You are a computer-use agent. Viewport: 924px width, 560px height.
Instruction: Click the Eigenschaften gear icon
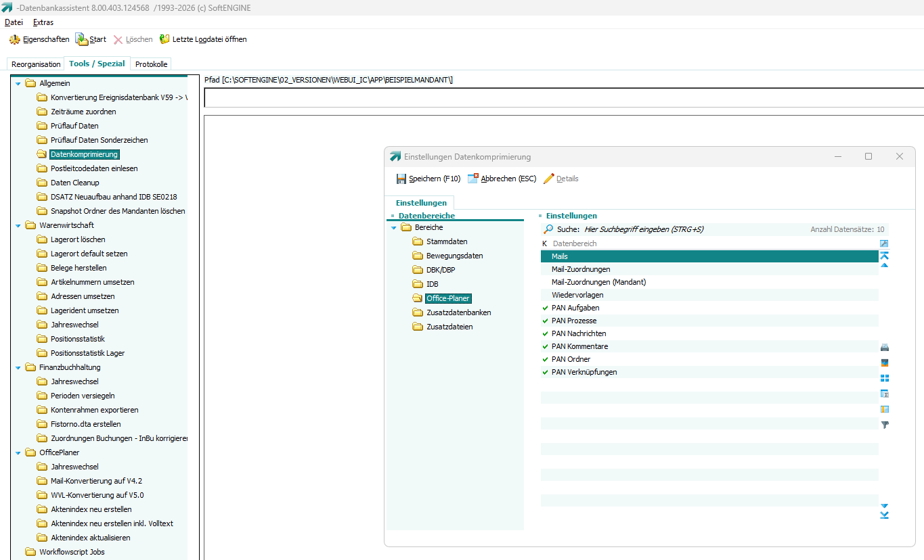tap(15, 40)
